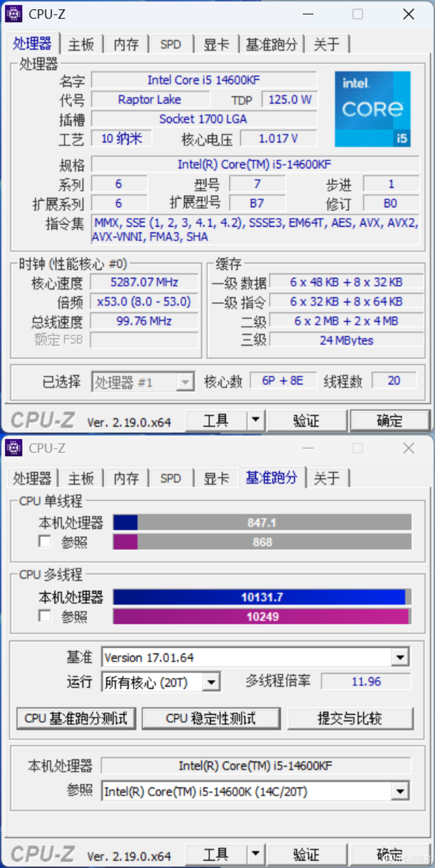Click instruction set list MMX, SSE
The height and width of the screenshot is (868, 435).
[x=255, y=229]
